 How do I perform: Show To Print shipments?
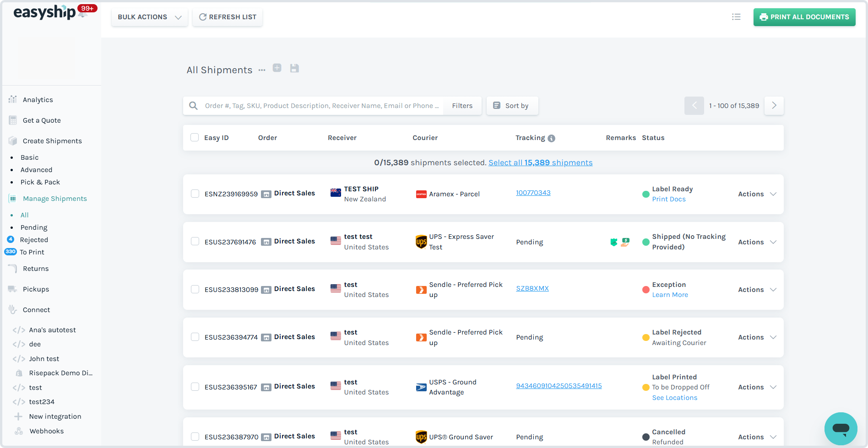click(x=32, y=252)
